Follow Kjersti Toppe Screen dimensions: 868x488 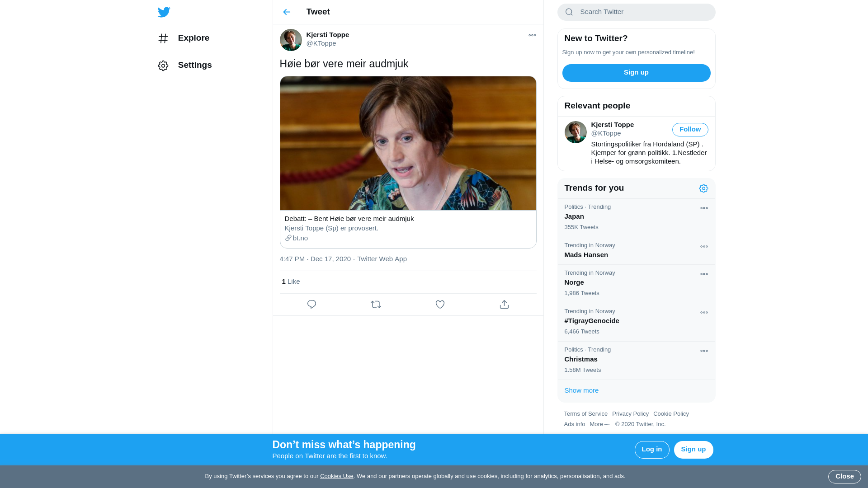point(690,130)
